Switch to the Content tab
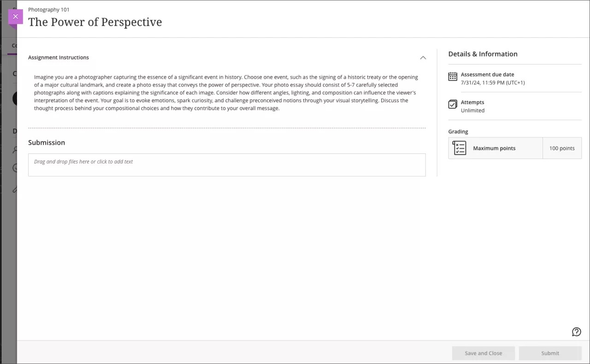Image resolution: width=590 pixels, height=364 pixels. (x=13, y=45)
